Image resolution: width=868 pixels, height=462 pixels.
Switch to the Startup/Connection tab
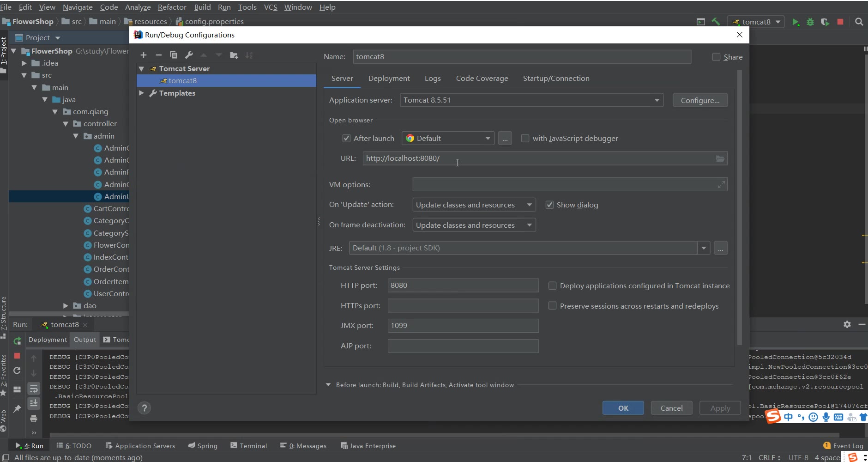point(556,79)
